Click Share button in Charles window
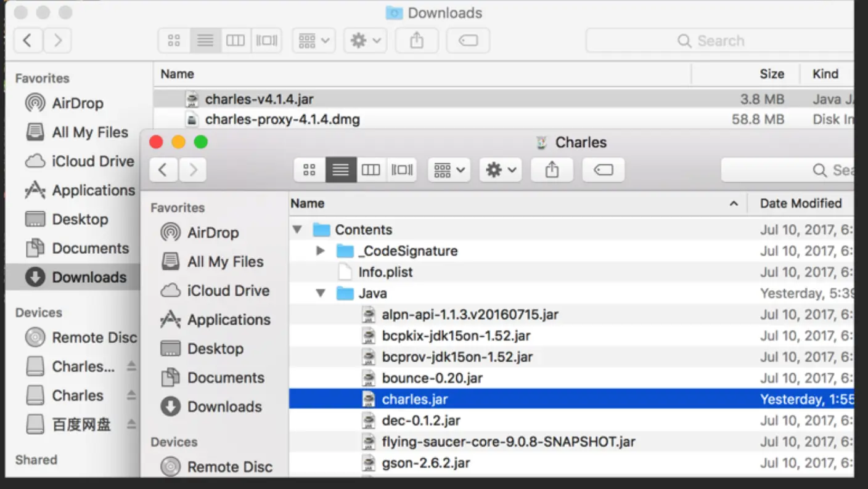 pos(552,170)
